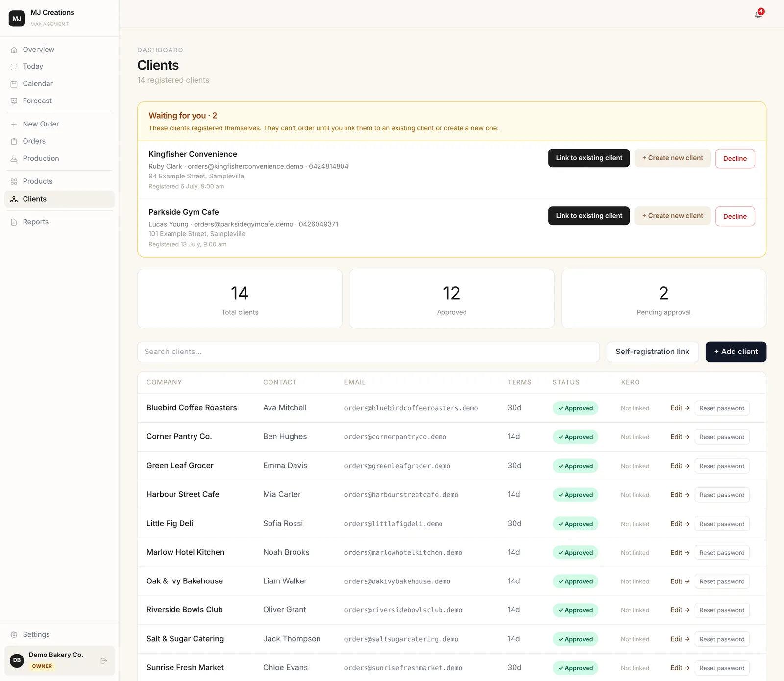The width and height of the screenshot is (784, 681).
Task: Click the DB user avatar
Action: click(x=17, y=660)
